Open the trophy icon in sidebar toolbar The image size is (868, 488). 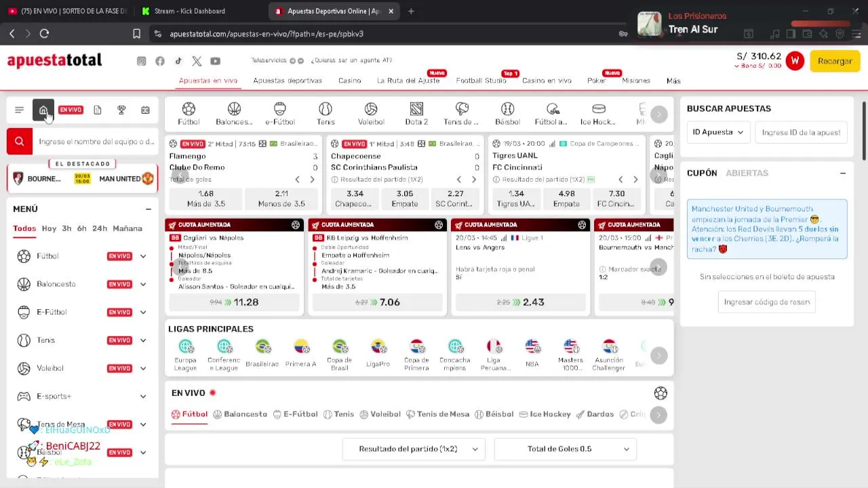tap(121, 110)
